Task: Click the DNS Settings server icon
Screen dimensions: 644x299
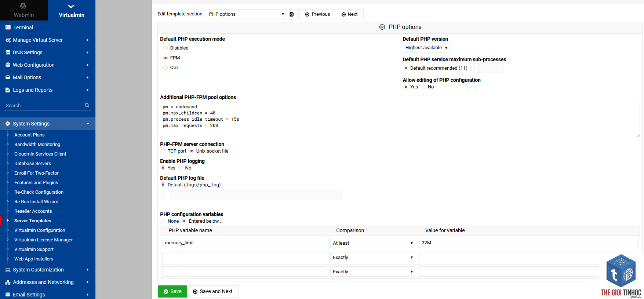Action: 8,52
